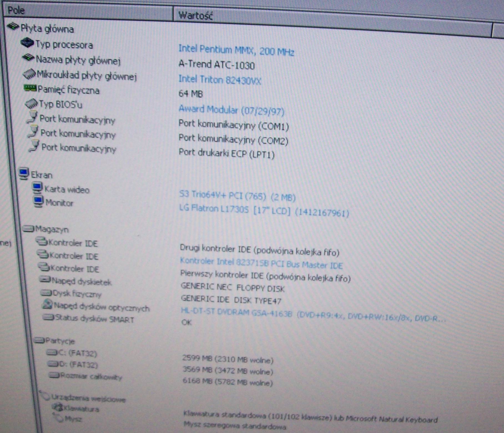Open the Award Modular (07/29/97) link
The height and width of the screenshot is (433, 504).
pos(231,110)
